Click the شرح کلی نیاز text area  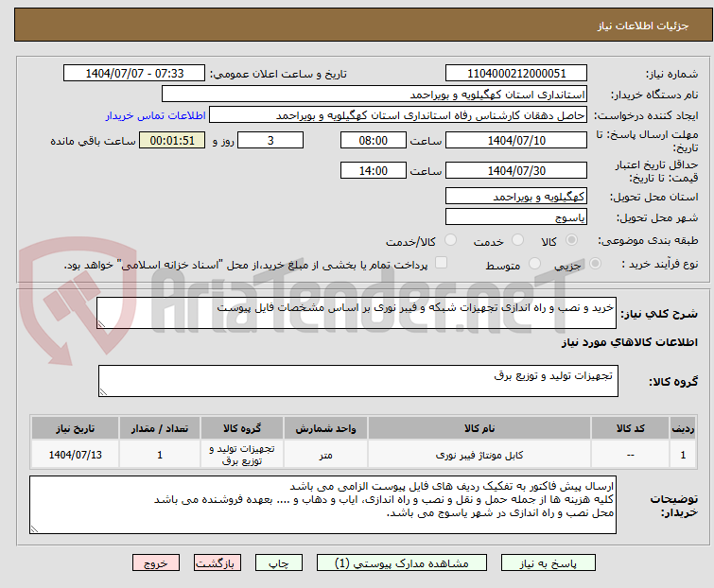(357, 313)
